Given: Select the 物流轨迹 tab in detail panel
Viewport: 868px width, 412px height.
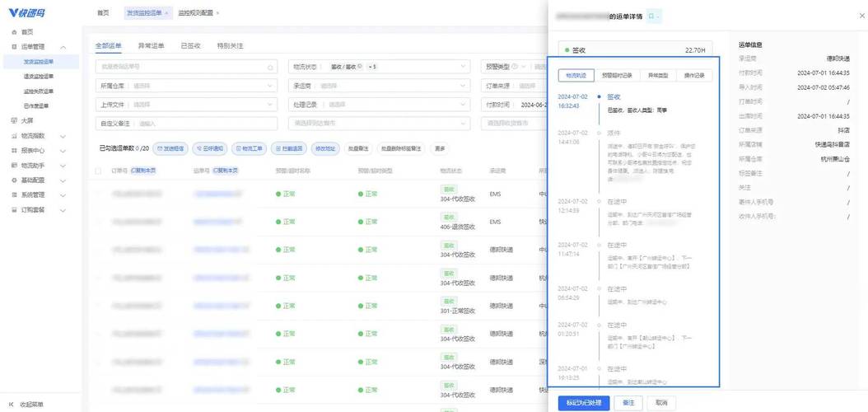Looking at the screenshot, I should tap(576, 75).
